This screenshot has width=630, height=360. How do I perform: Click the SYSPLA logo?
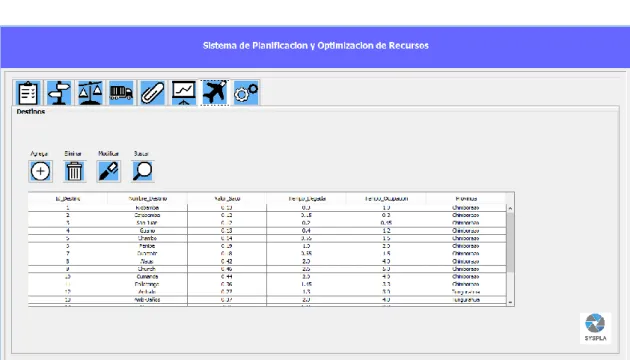(595, 328)
